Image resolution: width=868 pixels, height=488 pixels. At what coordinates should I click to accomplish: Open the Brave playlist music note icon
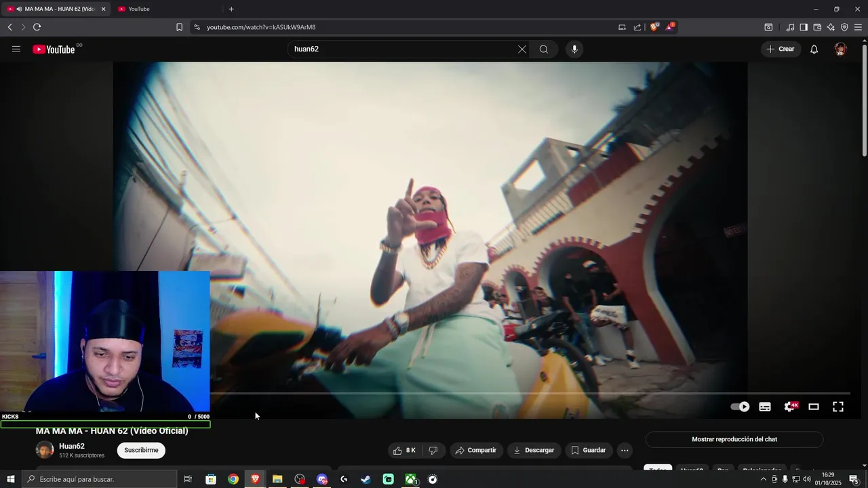[790, 27]
